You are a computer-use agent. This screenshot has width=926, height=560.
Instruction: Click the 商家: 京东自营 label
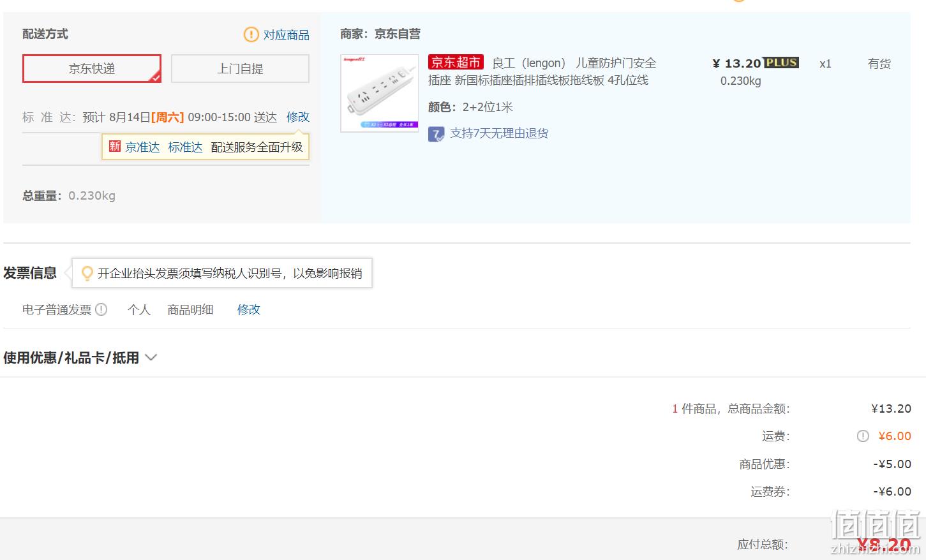click(x=380, y=34)
